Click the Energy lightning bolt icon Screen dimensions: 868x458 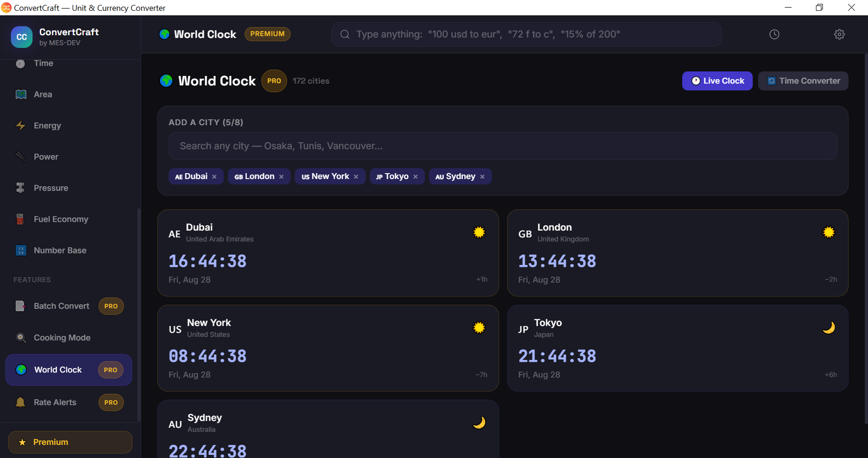click(21, 125)
